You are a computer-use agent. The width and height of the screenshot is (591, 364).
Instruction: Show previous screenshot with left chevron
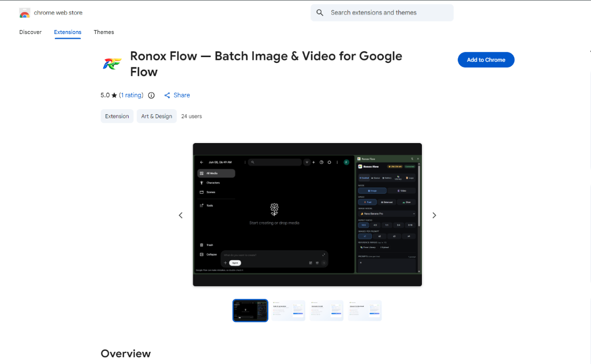coord(181,215)
